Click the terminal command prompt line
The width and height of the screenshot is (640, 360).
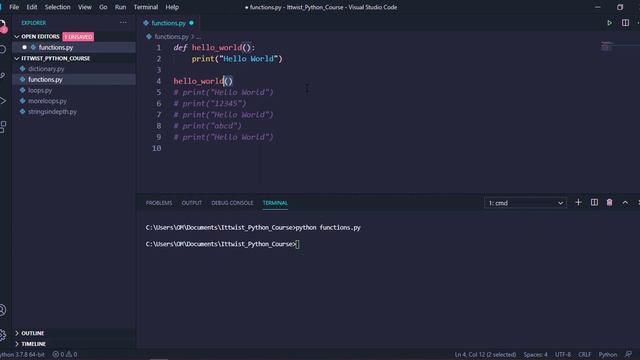[222, 244]
